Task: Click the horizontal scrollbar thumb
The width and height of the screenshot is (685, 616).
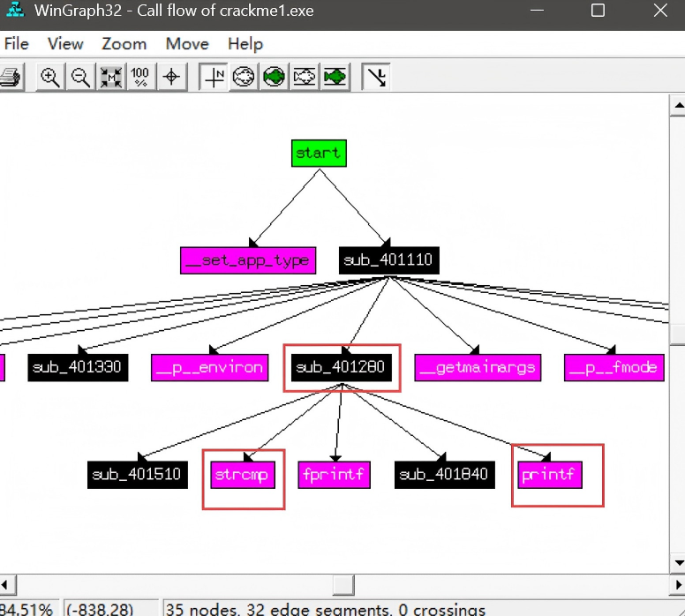Action: pos(343,585)
